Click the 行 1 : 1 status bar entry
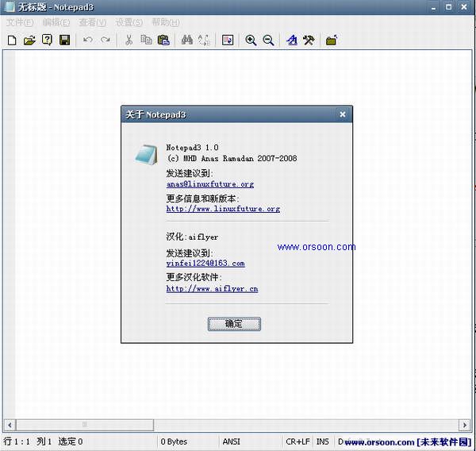 point(17,441)
